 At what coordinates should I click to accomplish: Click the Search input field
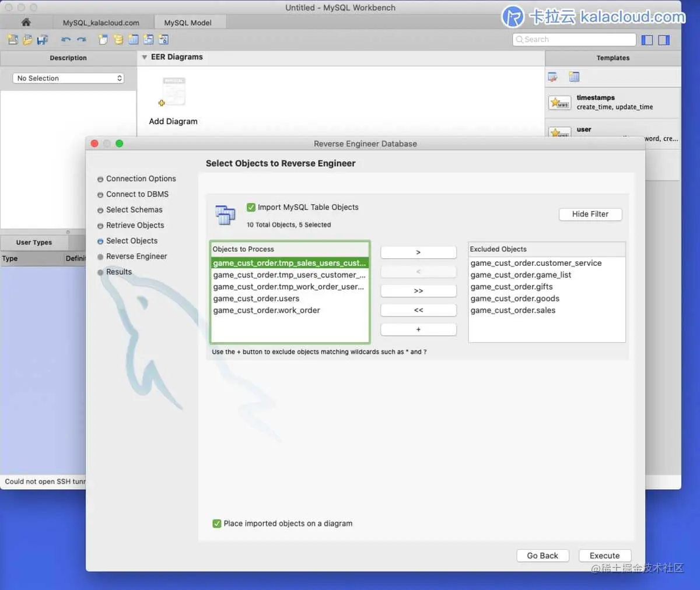(574, 40)
